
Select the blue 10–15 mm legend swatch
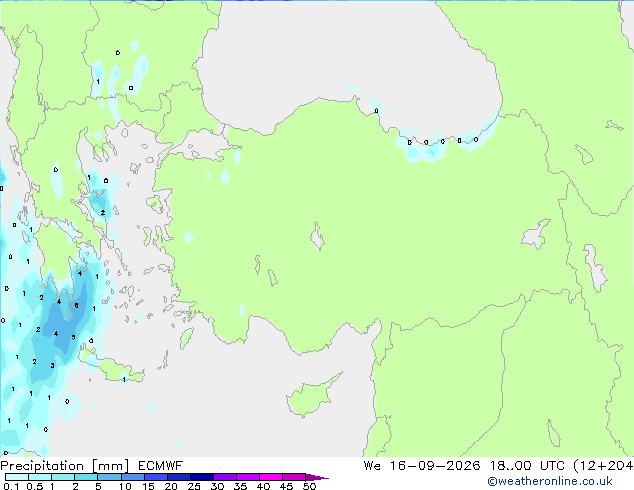pos(133,477)
